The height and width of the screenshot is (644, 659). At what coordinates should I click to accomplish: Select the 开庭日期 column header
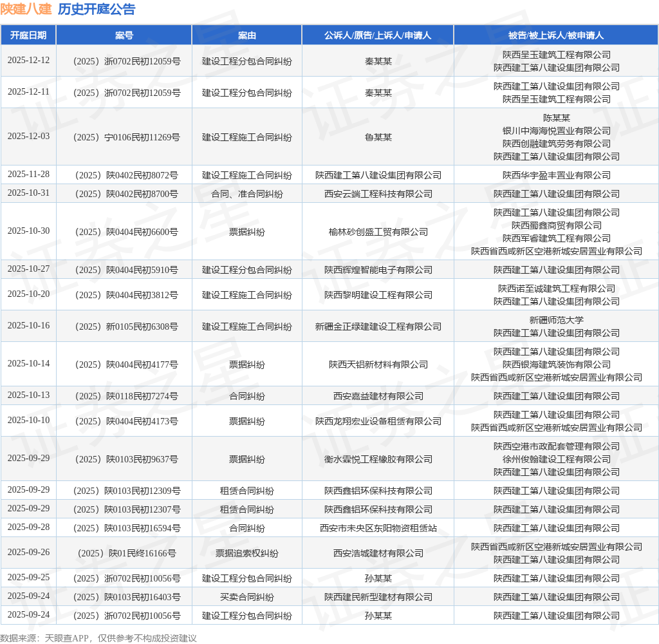pyautogui.click(x=28, y=35)
